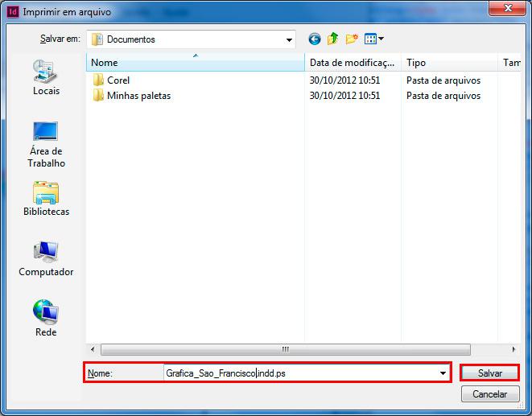Screen dimensions: 532x416
Task: Sort by Data de modificação column
Action: [x=353, y=63]
